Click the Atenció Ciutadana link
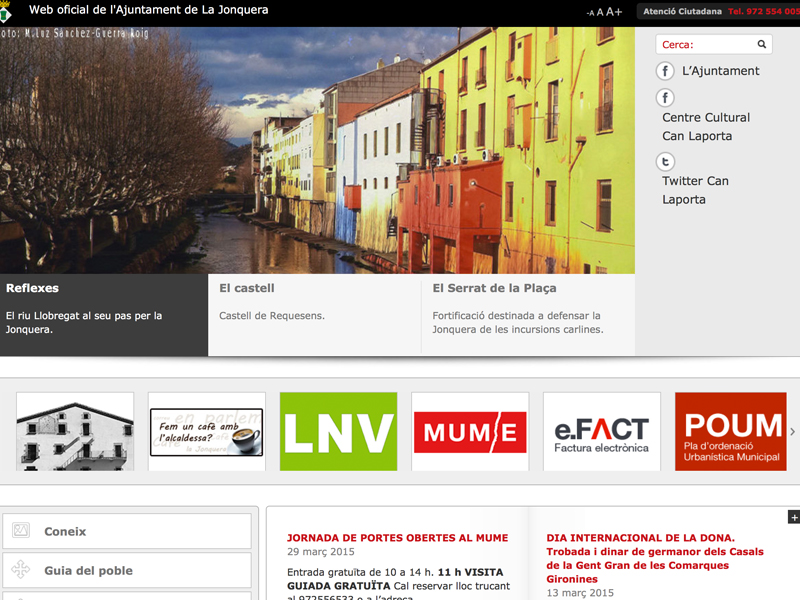800x600 pixels. (x=682, y=12)
